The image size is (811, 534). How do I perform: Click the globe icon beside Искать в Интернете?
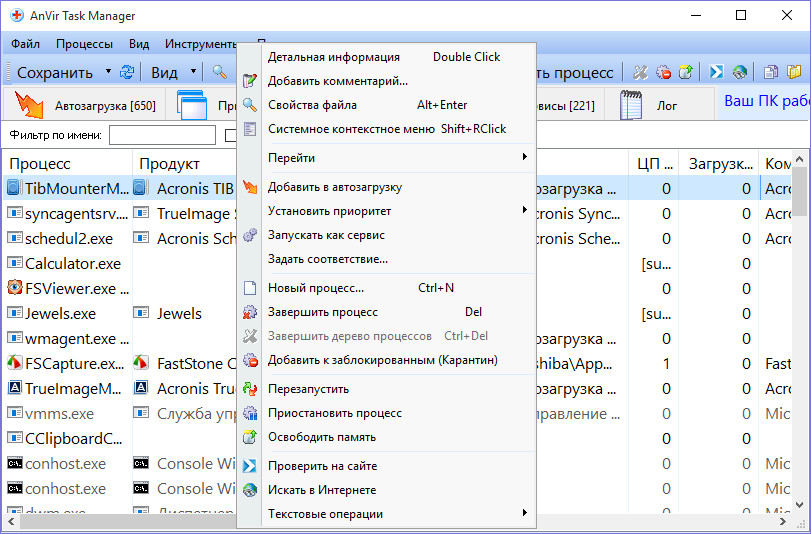[250, 490]
